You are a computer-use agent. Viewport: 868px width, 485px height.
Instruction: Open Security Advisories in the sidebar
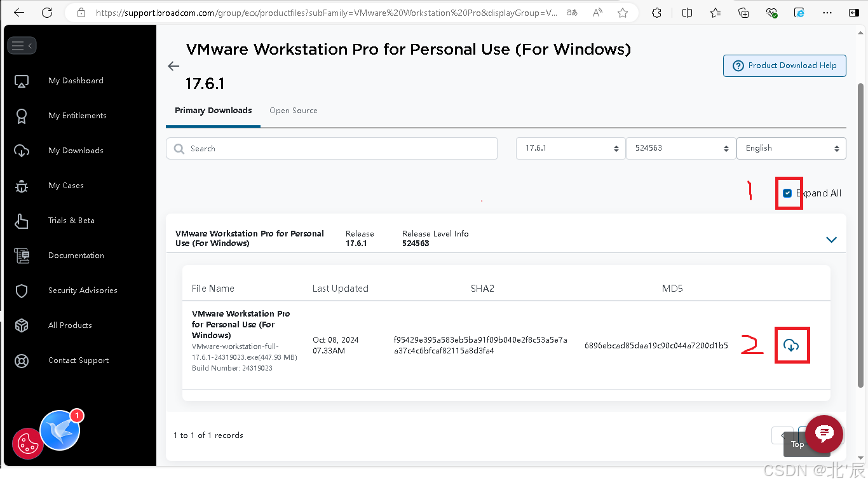(83, 290)
